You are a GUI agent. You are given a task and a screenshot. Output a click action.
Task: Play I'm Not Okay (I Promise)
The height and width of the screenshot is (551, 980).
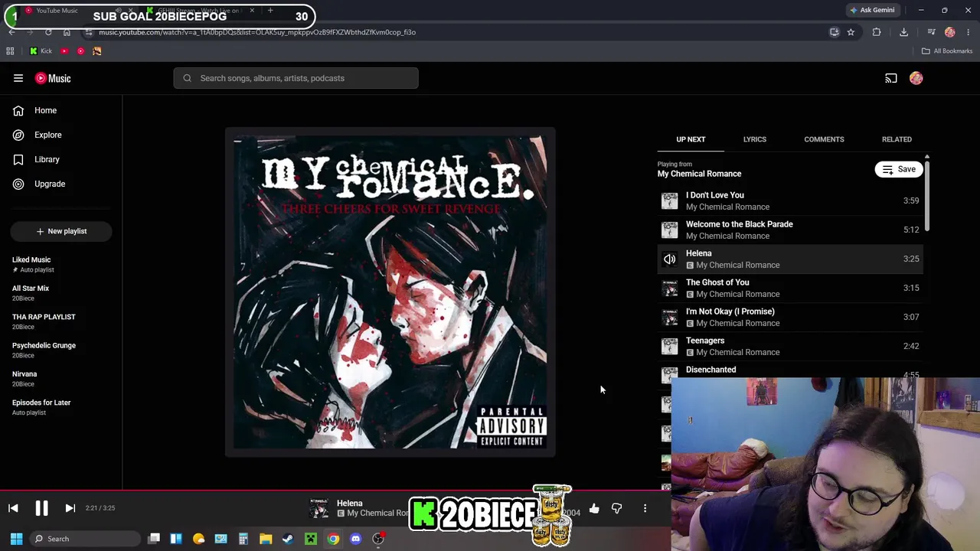click(790, 317)
